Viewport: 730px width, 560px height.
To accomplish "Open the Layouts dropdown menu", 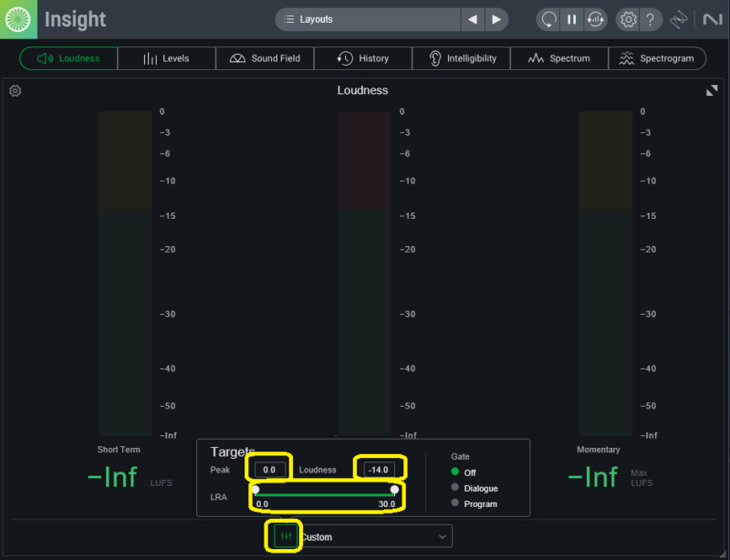I will coord(367,19).
